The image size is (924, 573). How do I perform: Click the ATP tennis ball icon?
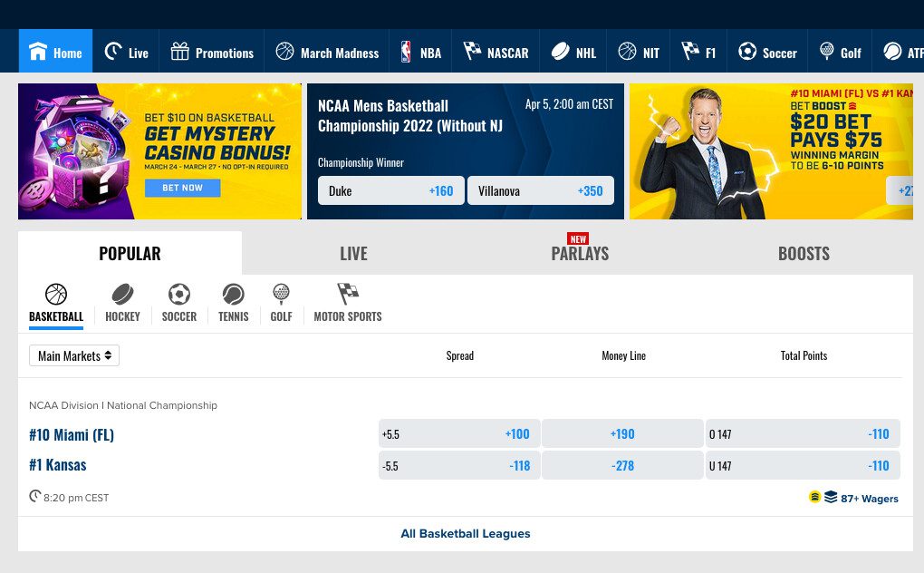tap(892, 52)
